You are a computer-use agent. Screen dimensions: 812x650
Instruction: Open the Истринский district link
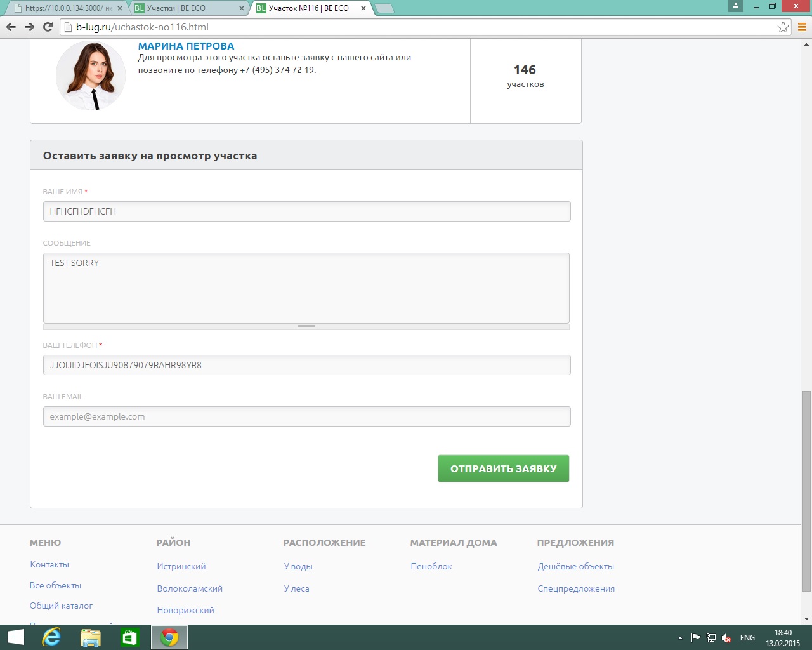click(x=181, y=566)
